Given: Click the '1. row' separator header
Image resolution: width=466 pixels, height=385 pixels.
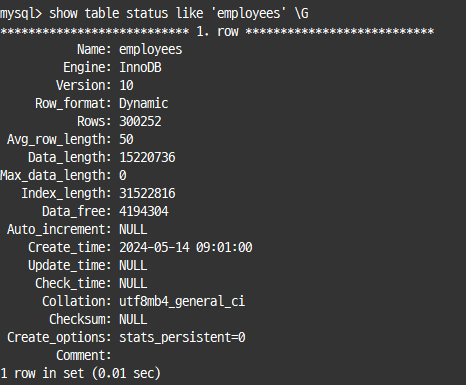Looking at the screenshot, I should (217, 32).
